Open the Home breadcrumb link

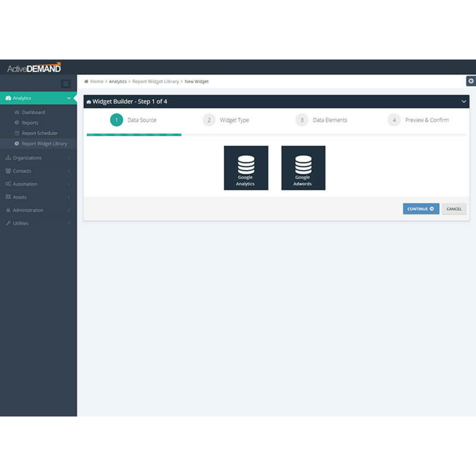[97, 81]
